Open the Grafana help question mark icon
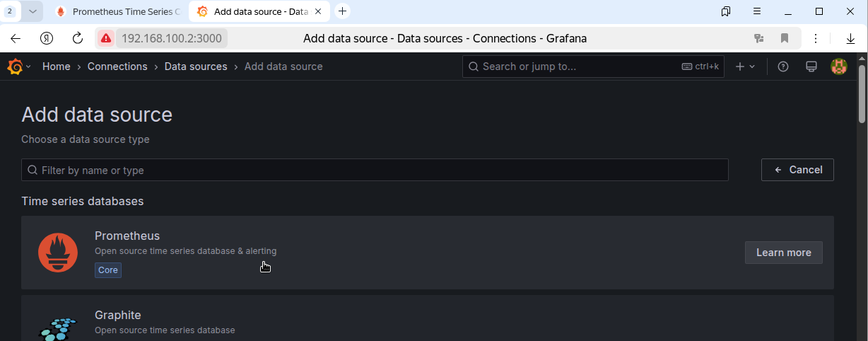The width and height of the screenshot is (868, 341). click(x=783, y=67)
